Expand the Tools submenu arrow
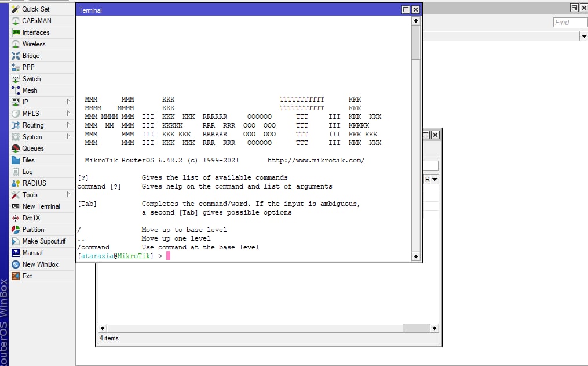Viewport: 588px width, 366px height. [x=68, y=194]
